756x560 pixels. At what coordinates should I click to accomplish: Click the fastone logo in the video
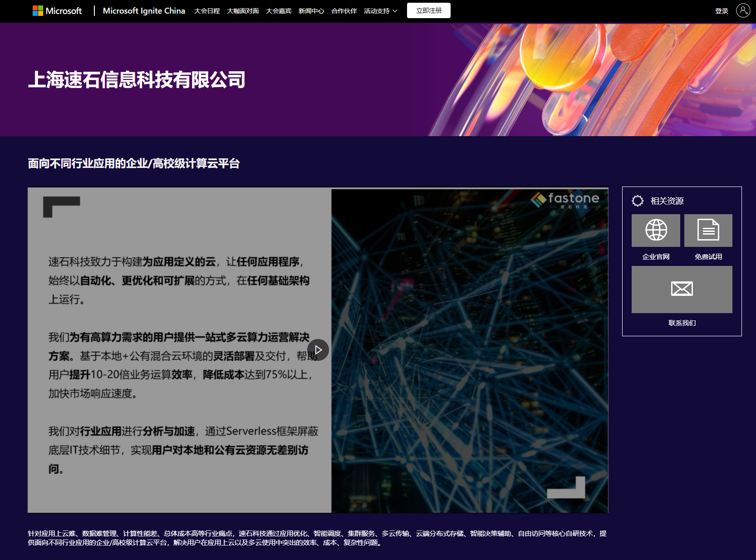pos(565,200)
